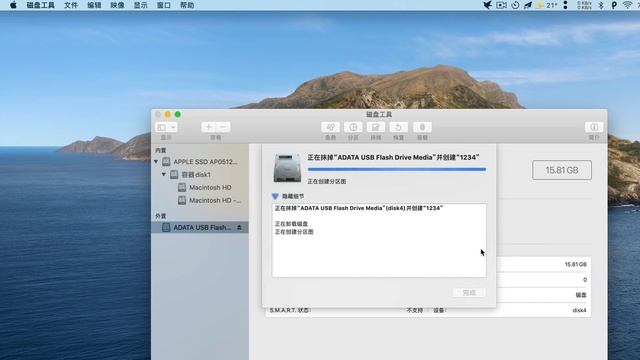
Task: Eject the ADATA USB Flash drive
Action: tap(239, 227)
